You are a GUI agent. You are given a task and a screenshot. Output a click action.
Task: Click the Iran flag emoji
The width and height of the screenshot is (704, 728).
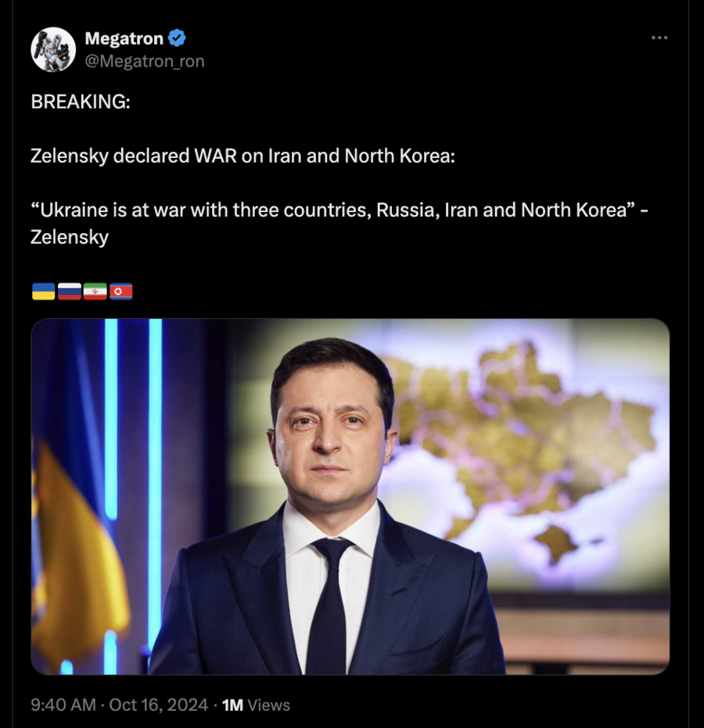pos(95,292)
